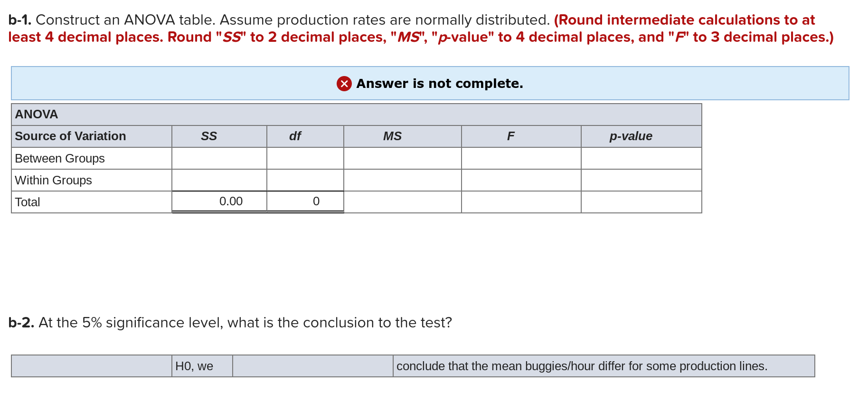Click the Within Groups p-value cell
This screenshot has width=868, height=403.
pos(641,180)
